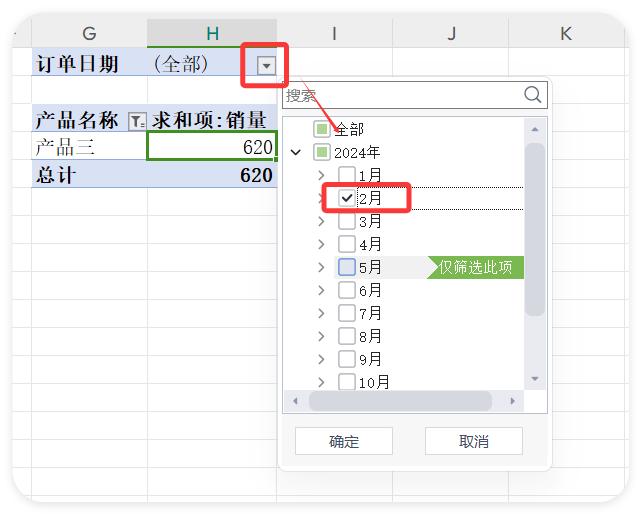Select the 总计 cell
Viewport: 641px width, 514px height.
(89, 174)
